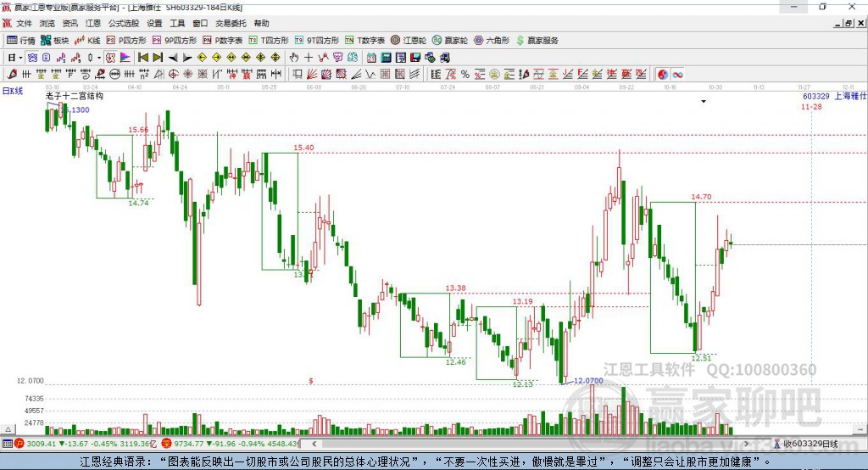The width and height of the screenshot is (868, 470).
Task: Jump to first bar with skip-start arrow
Action: click(x=143, y=57)
